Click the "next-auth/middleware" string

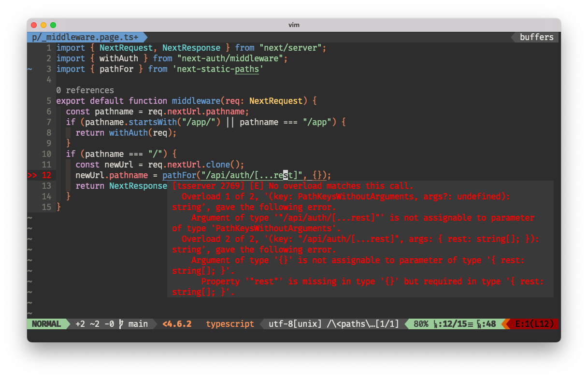click(230, 58)
